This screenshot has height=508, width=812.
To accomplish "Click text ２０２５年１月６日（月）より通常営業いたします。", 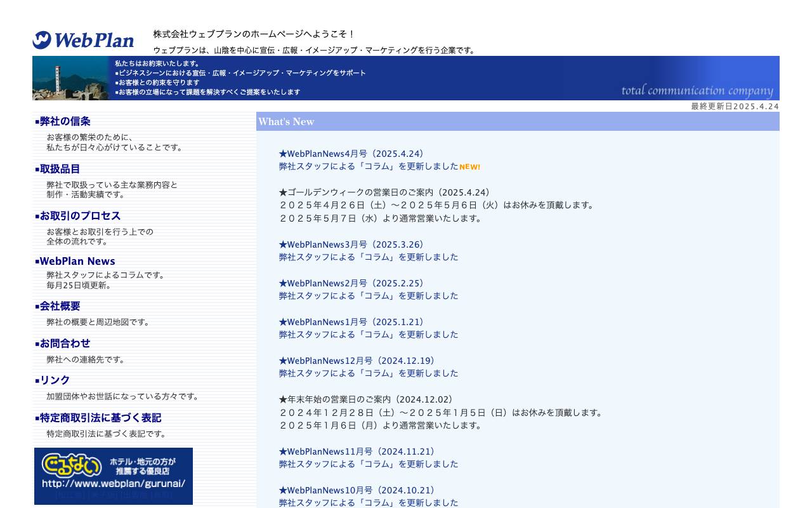I will coord(381,425).
